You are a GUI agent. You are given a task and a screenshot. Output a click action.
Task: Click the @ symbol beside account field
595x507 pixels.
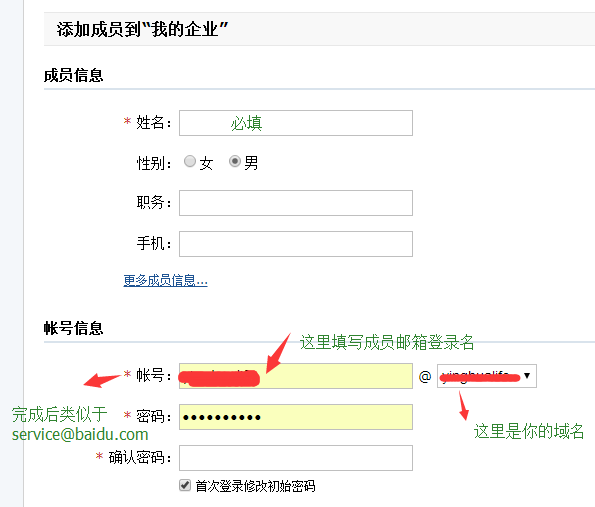(x=425, y=376)
